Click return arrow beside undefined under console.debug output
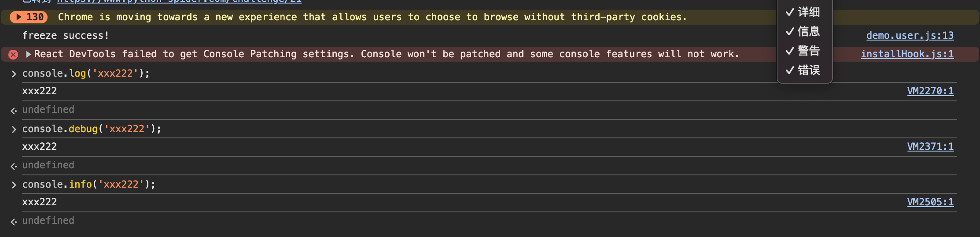Image resolution: width=980 pixels, height=237 pixels. [14, 166]
